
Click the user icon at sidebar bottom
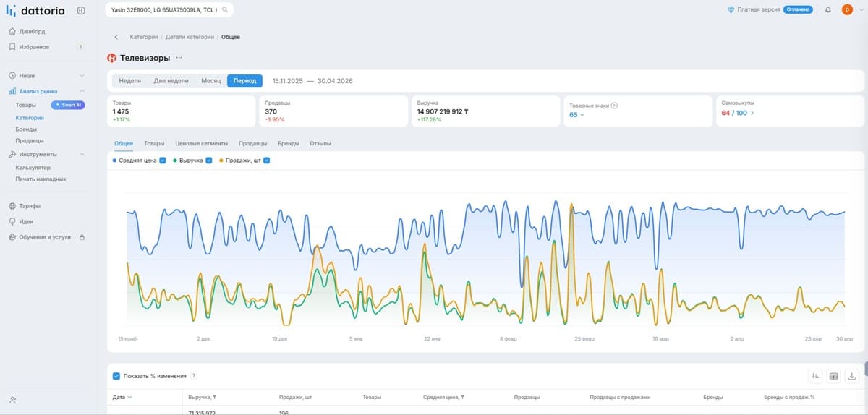(x=13, y=400)
